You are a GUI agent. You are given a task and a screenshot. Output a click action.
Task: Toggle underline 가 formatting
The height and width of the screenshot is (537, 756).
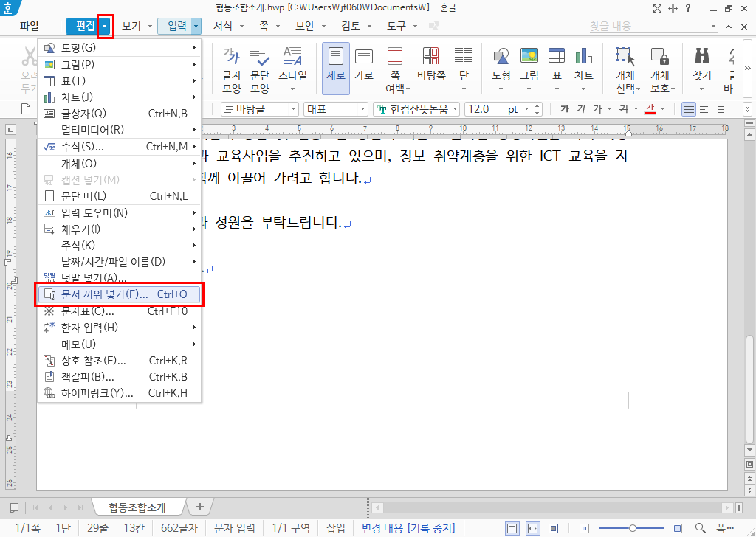[598, 109]
